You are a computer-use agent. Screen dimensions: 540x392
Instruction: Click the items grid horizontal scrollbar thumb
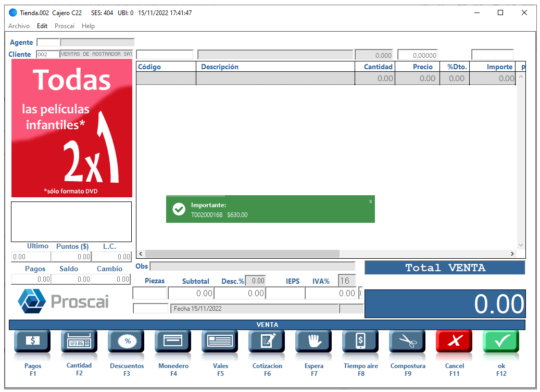click(242, 254)
